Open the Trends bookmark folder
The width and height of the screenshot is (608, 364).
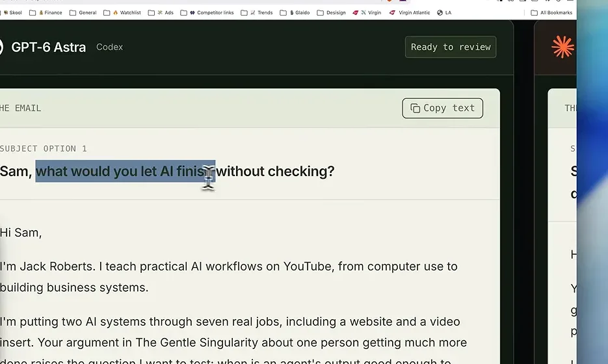pyautogui.click(x=257, y=13)
